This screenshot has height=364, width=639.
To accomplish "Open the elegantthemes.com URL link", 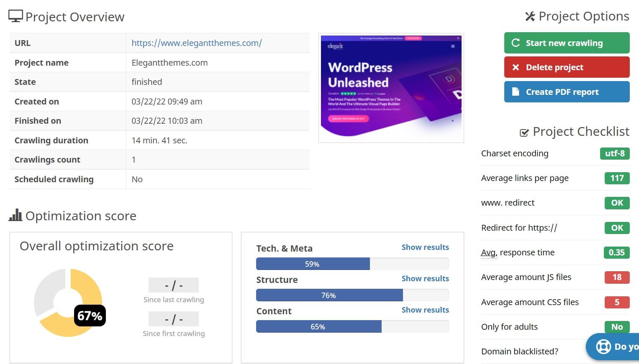I will pyautogui.click(x=196, y=43).
